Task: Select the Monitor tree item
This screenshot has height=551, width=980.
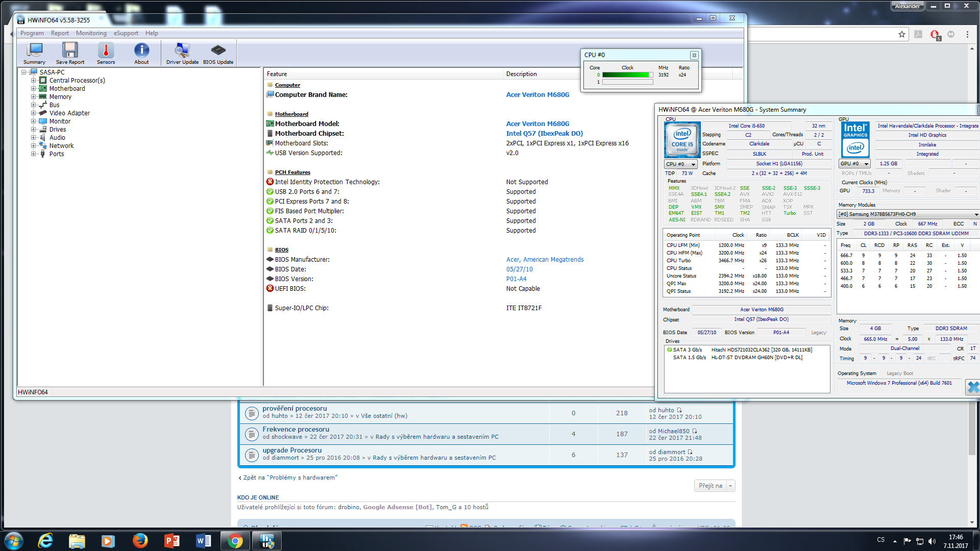Action: click(x=60, y=121)
